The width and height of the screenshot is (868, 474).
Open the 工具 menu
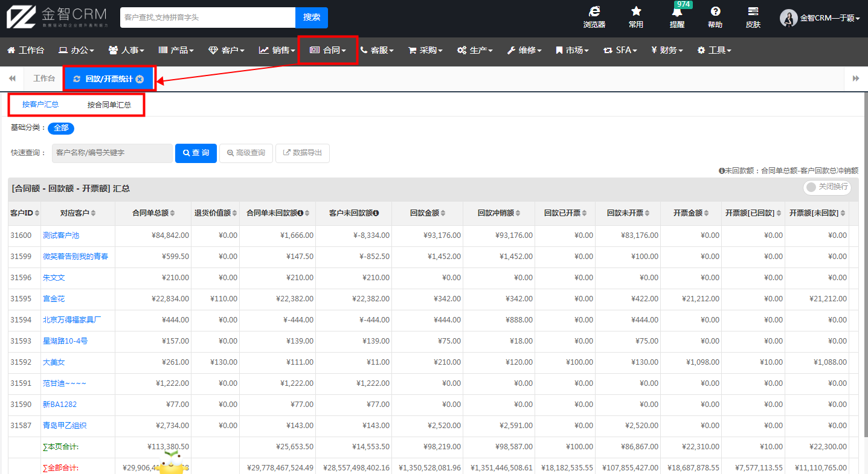pyautogui.click(x=714, y=50)
